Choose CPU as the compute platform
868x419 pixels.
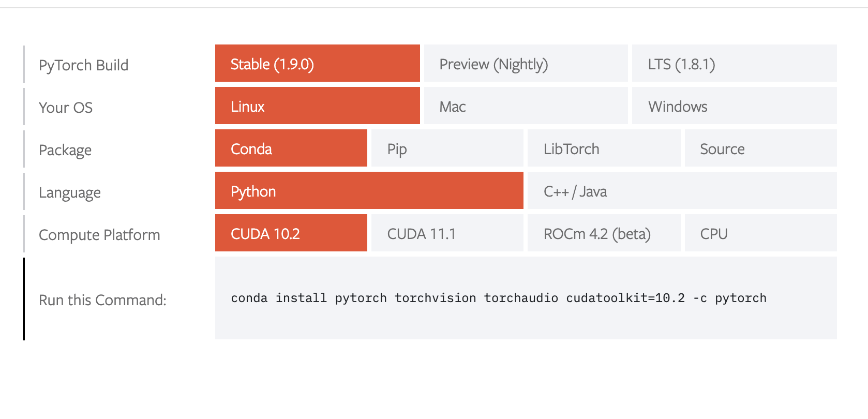click(760, 233)
